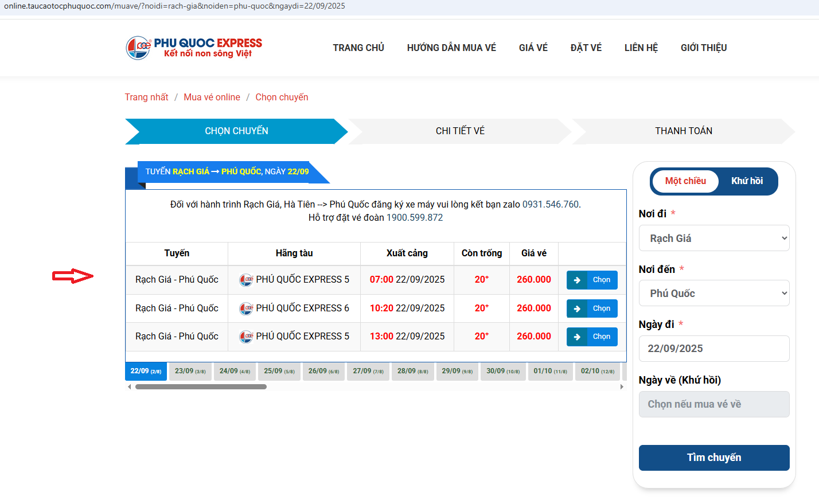
Task: Open Nơi đến dropdown showing Phú Quốc
Action: coord(714,293)
